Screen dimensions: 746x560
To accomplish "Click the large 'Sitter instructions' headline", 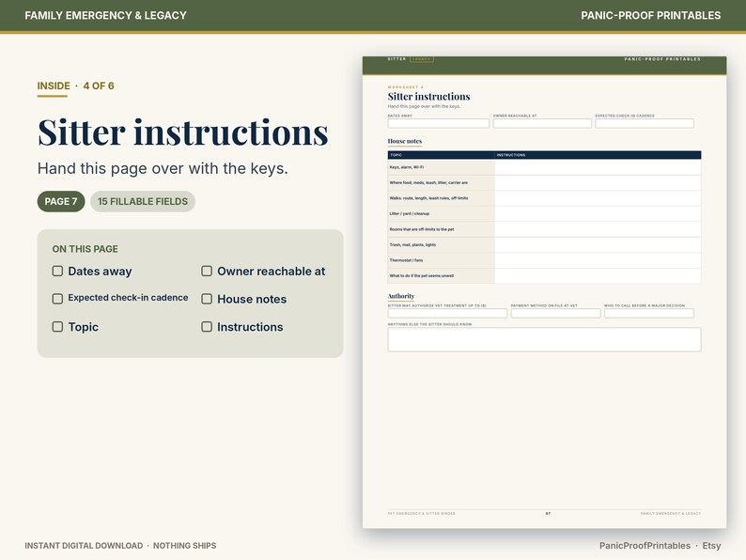I will pos(182,132).
